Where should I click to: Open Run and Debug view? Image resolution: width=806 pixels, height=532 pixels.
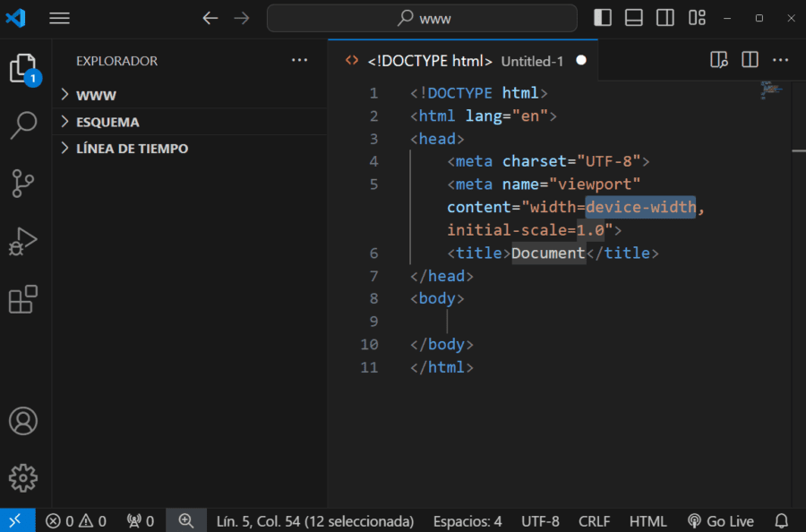pos(23,241)
